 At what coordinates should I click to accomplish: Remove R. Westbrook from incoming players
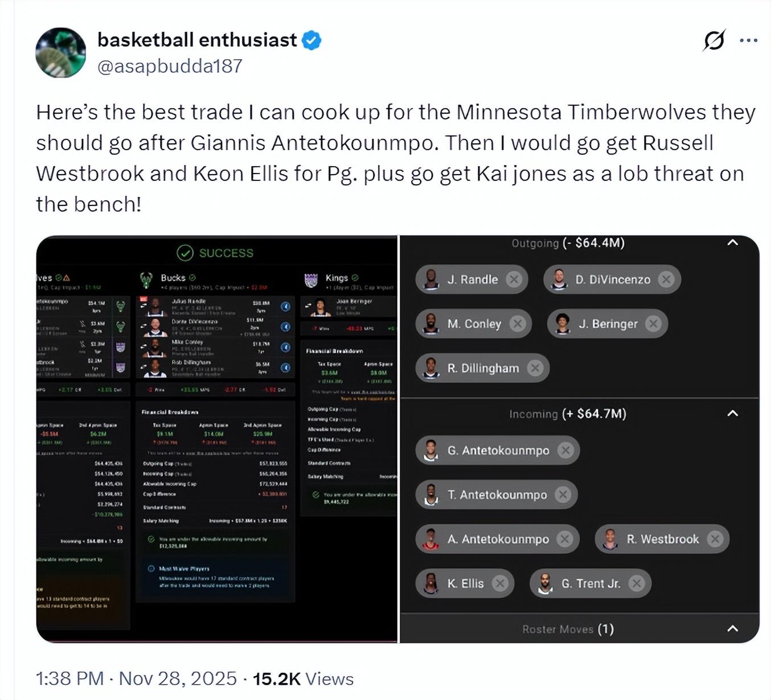715,539
